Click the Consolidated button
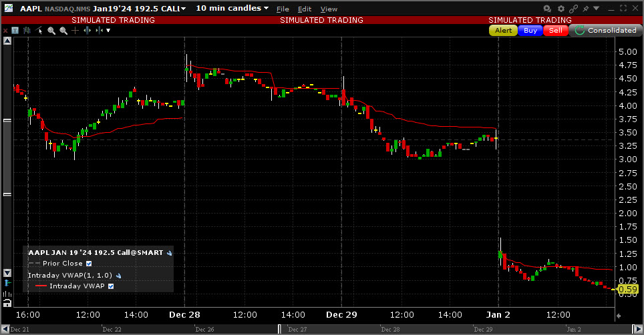 pos(605,30)
